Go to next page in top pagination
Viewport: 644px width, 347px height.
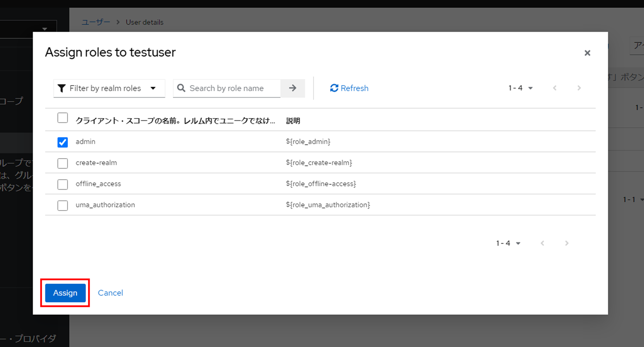pyautogui.click(x=579, y=88)
